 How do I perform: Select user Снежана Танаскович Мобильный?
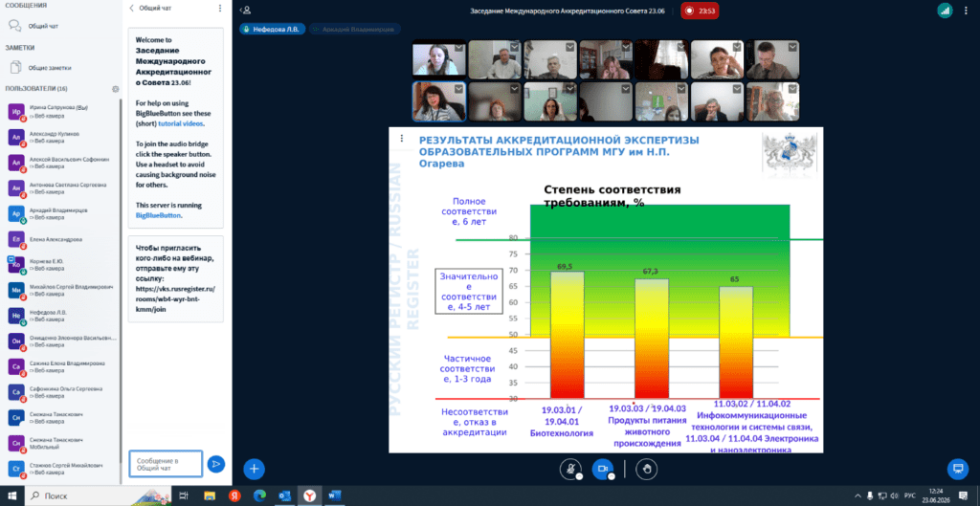coord(61,443)
